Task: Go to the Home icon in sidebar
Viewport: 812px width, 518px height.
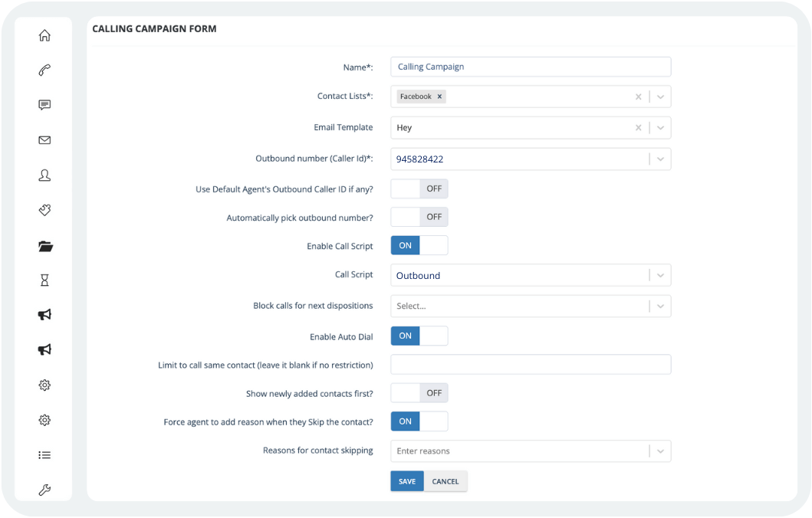Action: click(x=44, y=35)
